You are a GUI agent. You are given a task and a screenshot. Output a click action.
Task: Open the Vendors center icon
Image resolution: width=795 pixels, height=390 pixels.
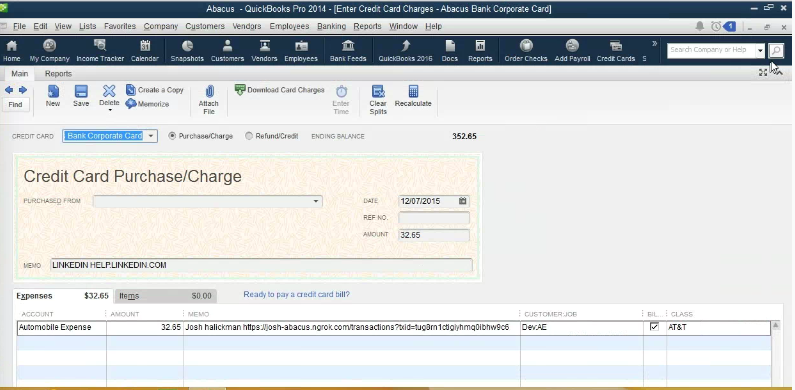click(264, 51)
